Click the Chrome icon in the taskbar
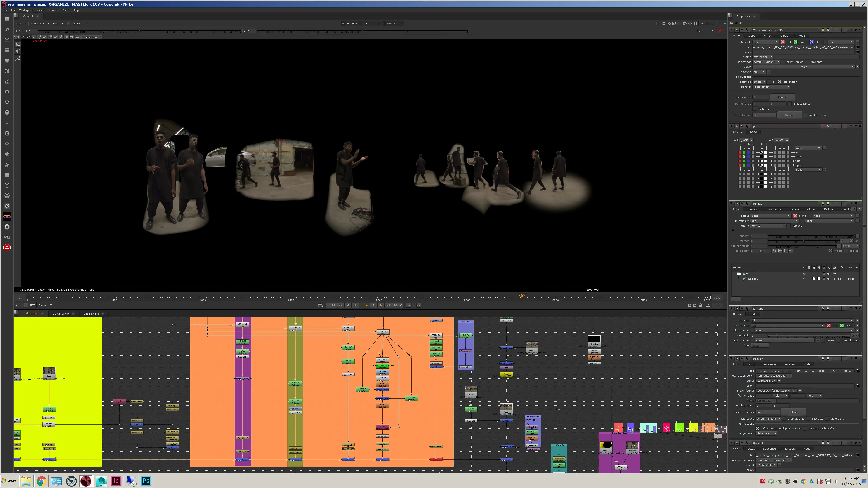868x488 pixels. coord(41,481)
